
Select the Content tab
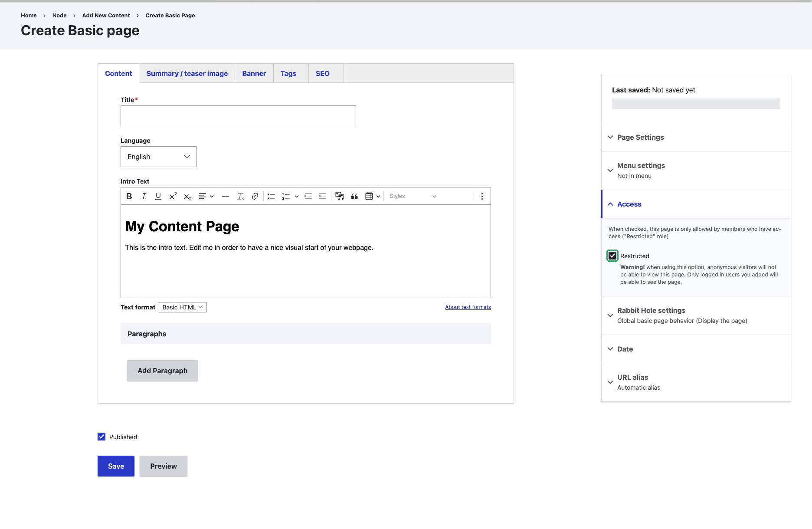click(x=118, y=73)
